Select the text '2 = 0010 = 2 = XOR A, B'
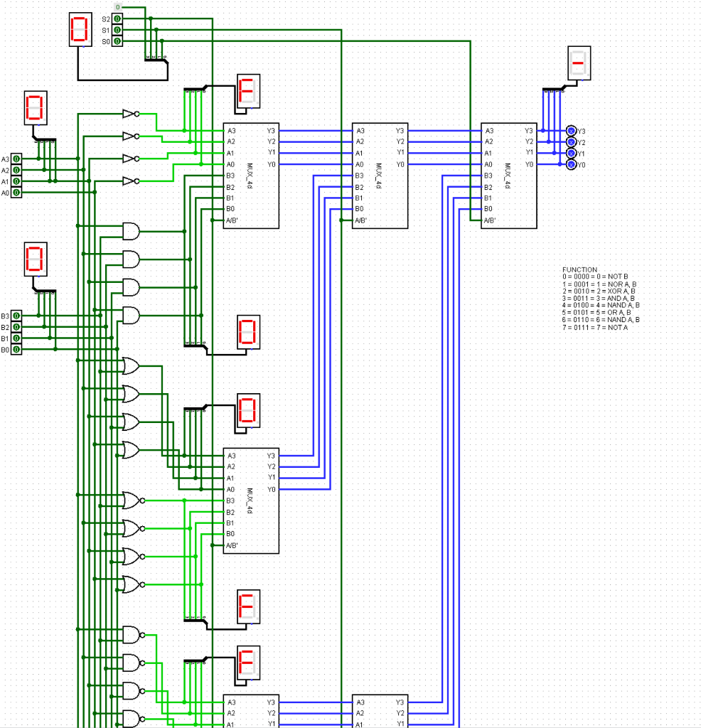Viewport: 701px width, 728px height. (599, 291)
